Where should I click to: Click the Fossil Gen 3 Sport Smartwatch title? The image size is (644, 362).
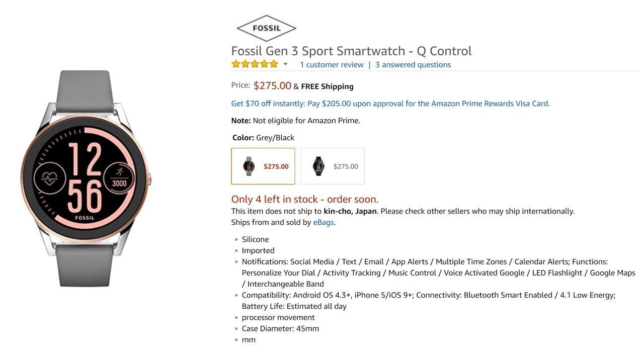[x=351, y=51]
